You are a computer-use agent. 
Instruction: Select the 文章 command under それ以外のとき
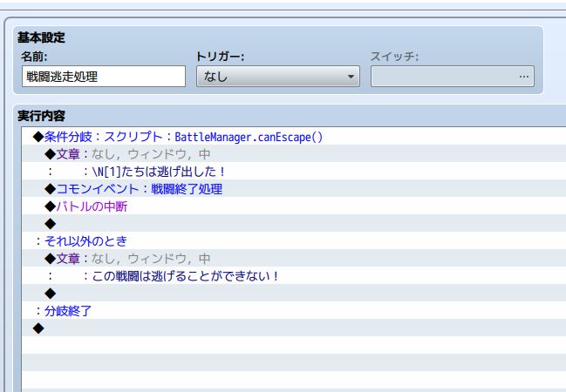coord(294,258)
